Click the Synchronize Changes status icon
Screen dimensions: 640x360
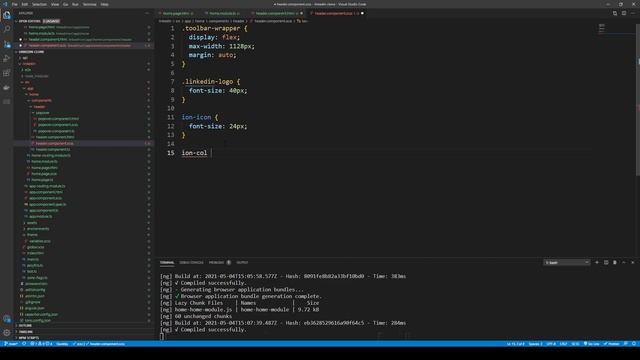click(24, 344)
